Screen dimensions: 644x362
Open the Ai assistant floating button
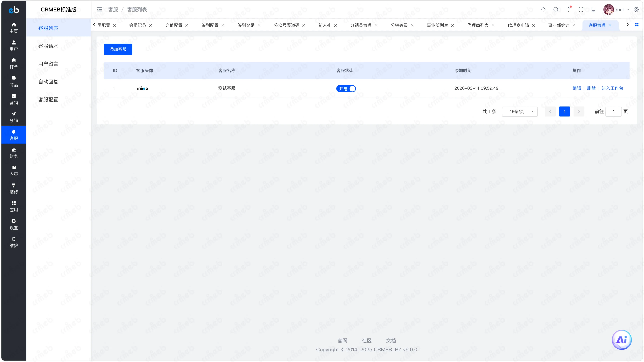pyautogui.click(x=622, y=340)
